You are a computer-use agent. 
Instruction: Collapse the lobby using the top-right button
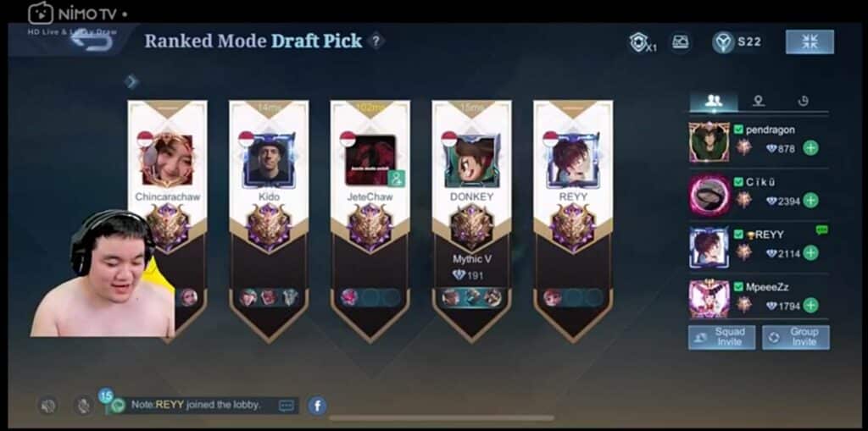[x=810, y=42]
